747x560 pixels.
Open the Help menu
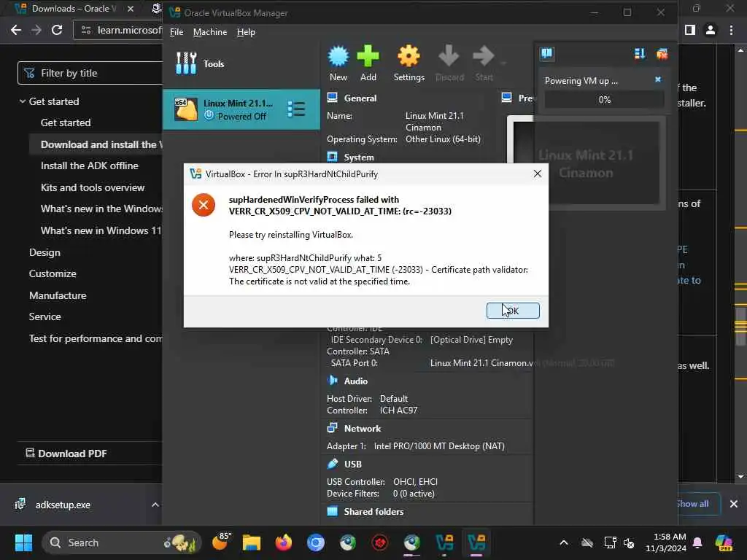(246, 32)
